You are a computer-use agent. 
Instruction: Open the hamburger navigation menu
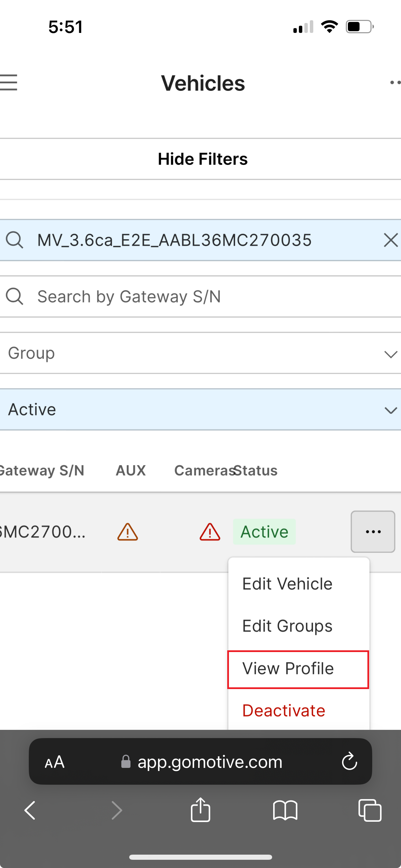click(9, 83)
